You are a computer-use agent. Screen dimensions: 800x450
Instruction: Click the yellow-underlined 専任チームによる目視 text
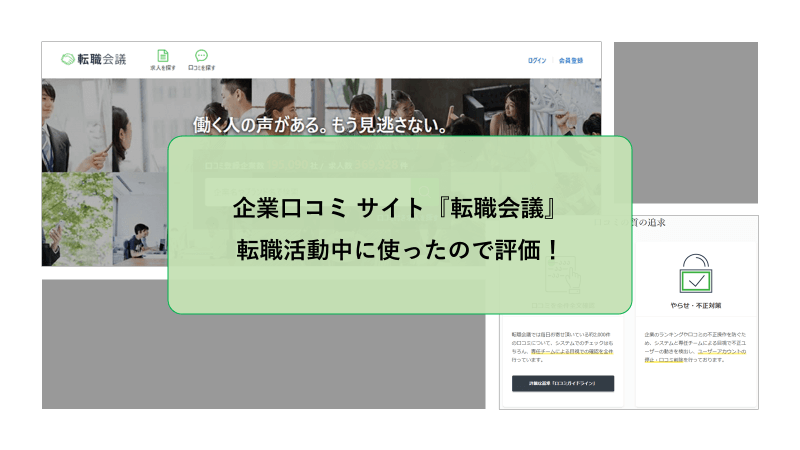click(571, 352)
